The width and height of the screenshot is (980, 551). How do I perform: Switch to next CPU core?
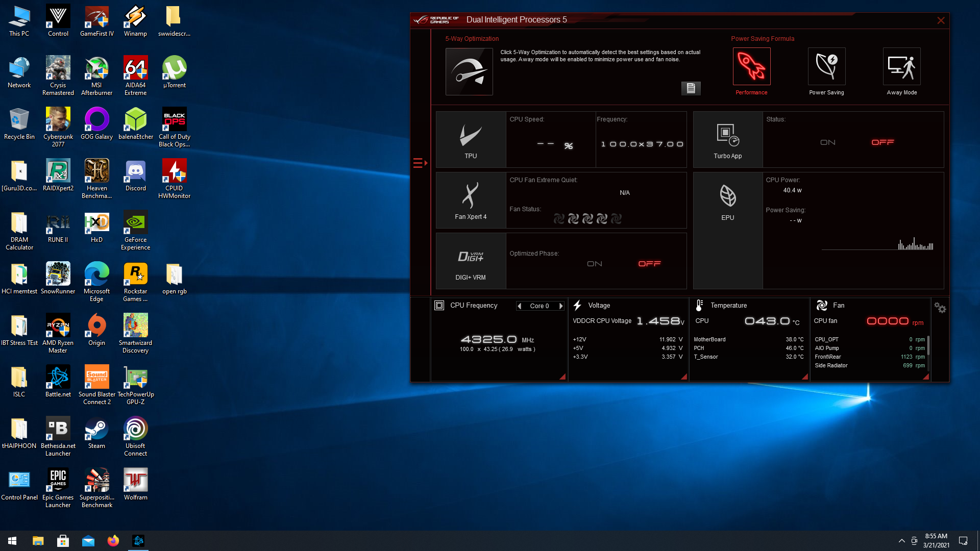coord(561,306)
